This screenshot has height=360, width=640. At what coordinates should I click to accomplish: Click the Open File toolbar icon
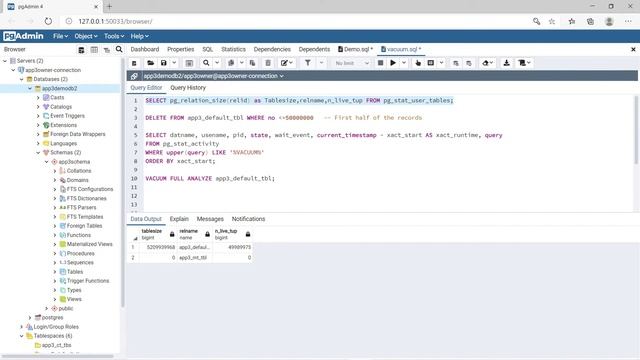pyautogui.click(x=150, y=63)
